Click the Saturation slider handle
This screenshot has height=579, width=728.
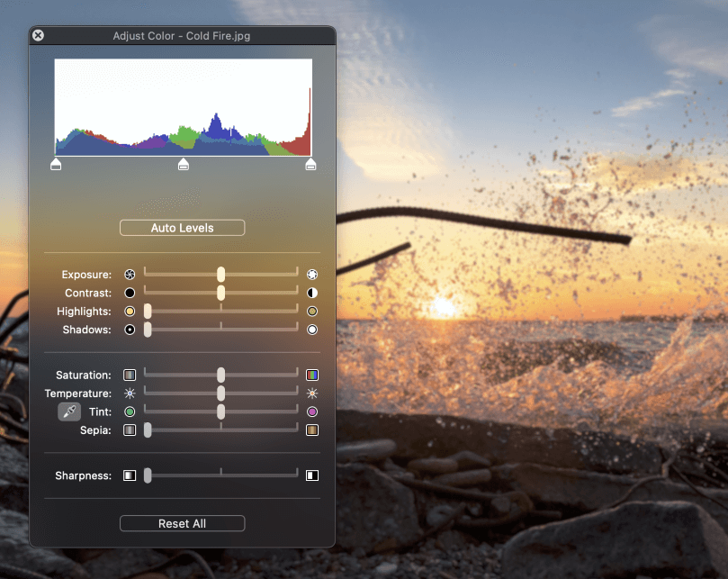(x=221, y=375)
